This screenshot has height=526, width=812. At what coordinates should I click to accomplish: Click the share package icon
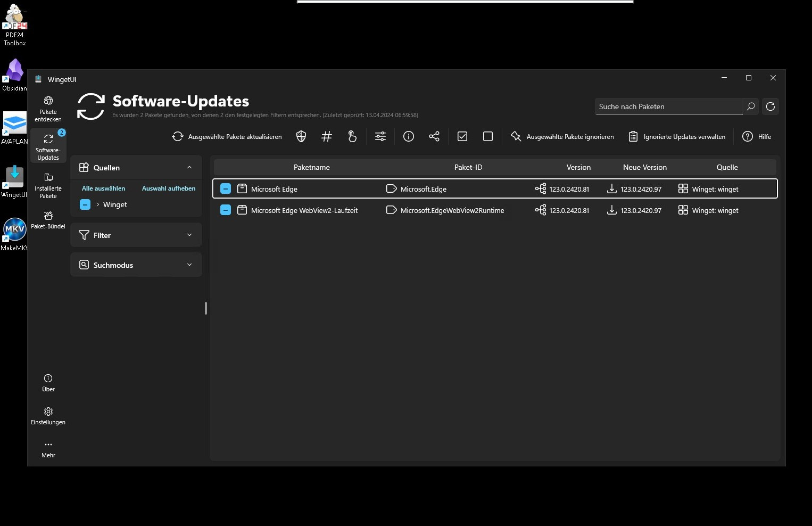point(434,137)
